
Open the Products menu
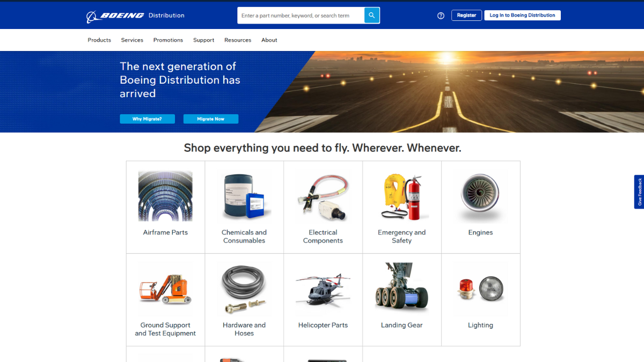(x=99, y=40)
